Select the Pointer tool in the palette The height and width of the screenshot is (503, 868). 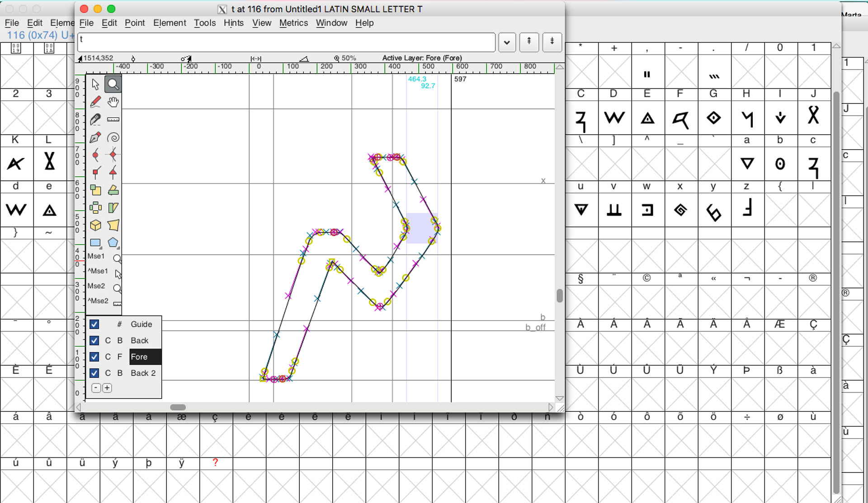(95, 85)
